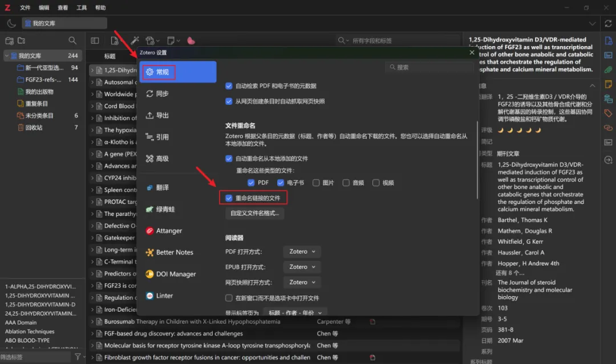Open the 常规 general settings tab
Viewport: 616px width, 364px height.
coord(177,72)
